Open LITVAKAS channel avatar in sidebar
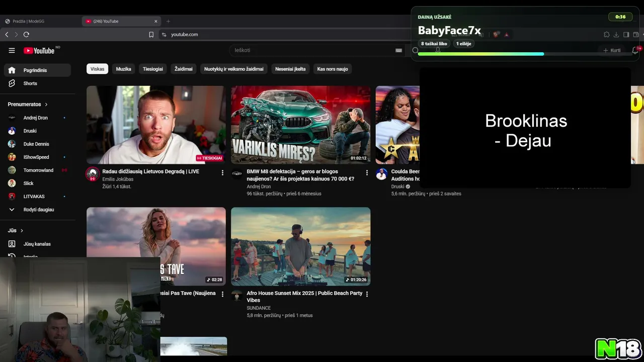Screen dimensions: 644x362 [x=12, y=196]
